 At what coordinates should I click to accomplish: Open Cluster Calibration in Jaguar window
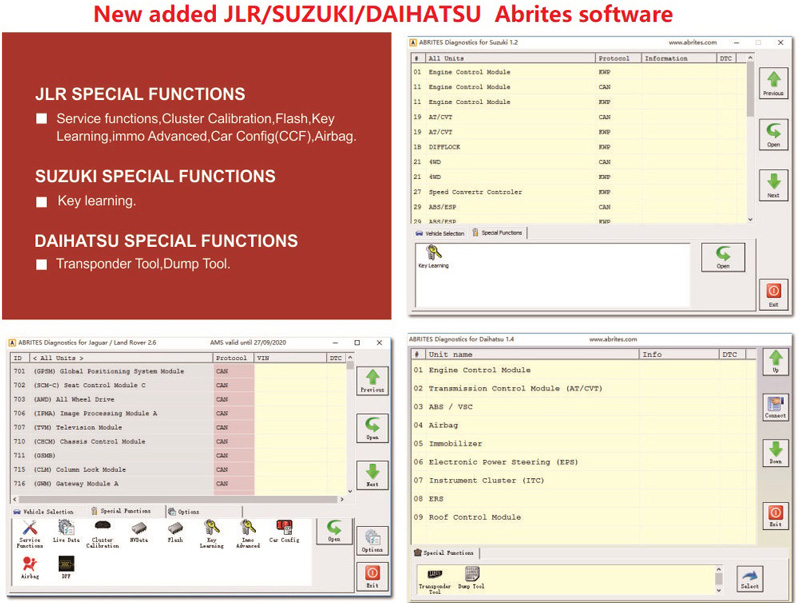[103, 534]
